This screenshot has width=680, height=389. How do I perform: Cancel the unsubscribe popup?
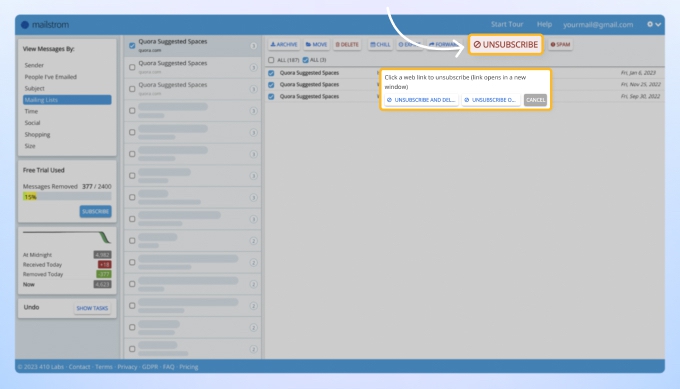click(535, 100)
